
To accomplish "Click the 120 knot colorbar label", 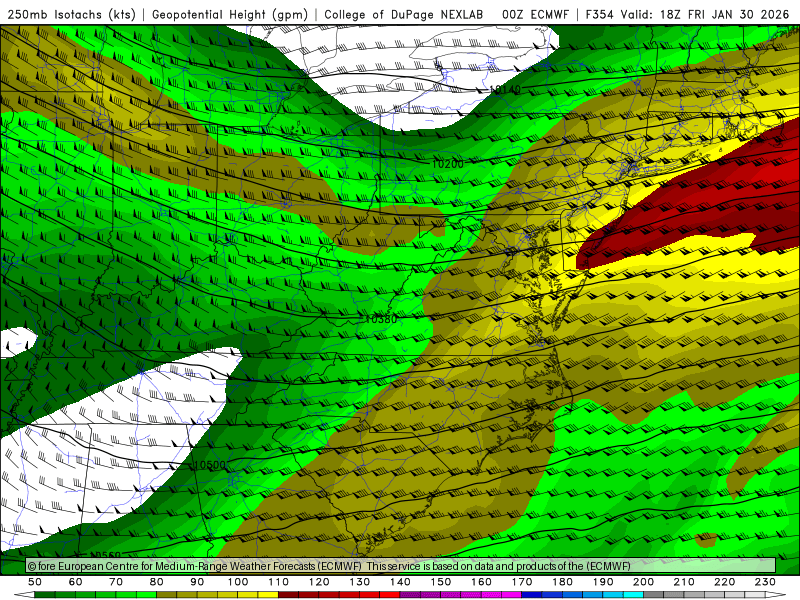I will coord(319,582).
